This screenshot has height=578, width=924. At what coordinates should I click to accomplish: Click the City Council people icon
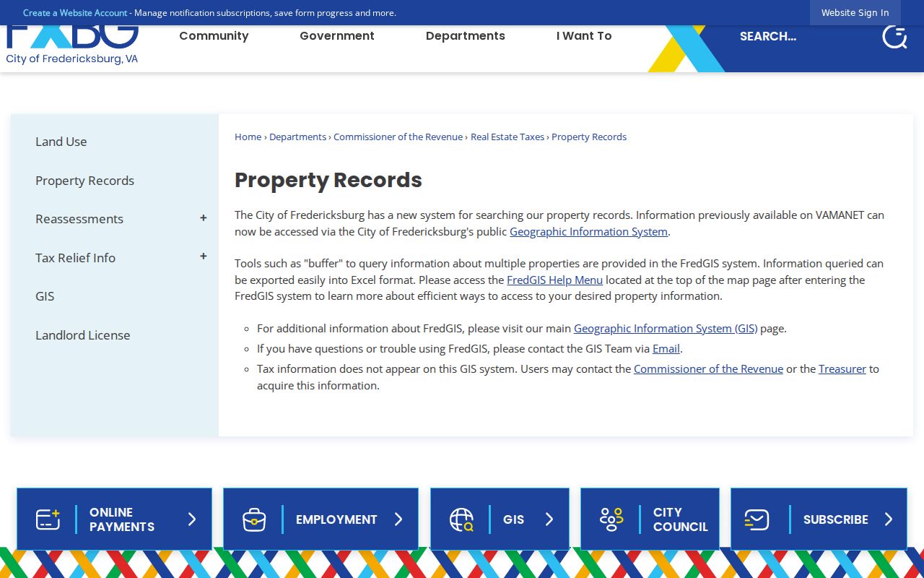coord(611,519)
